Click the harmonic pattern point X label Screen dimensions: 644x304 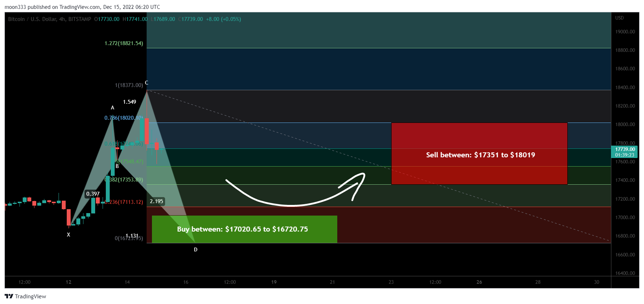[x=69, y=235]
